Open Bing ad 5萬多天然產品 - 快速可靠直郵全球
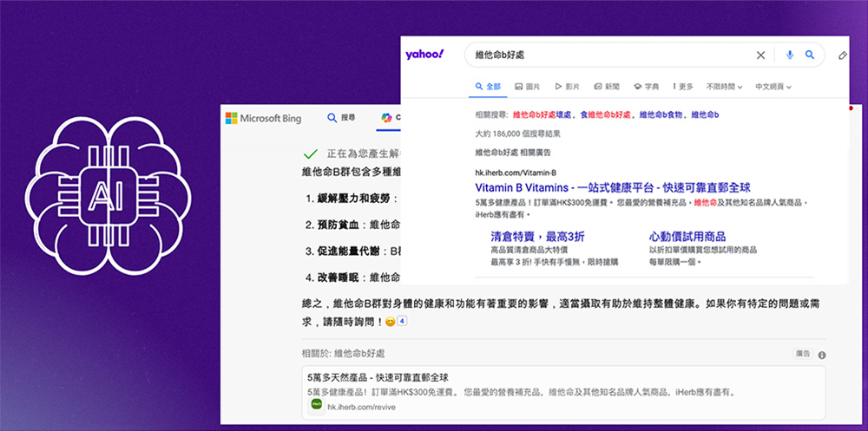The width and height of the screenshot is (868, 431). click(378, 378)
